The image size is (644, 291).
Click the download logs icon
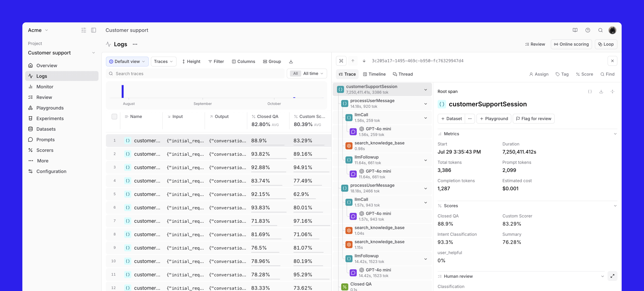click(x=291, y=62)
